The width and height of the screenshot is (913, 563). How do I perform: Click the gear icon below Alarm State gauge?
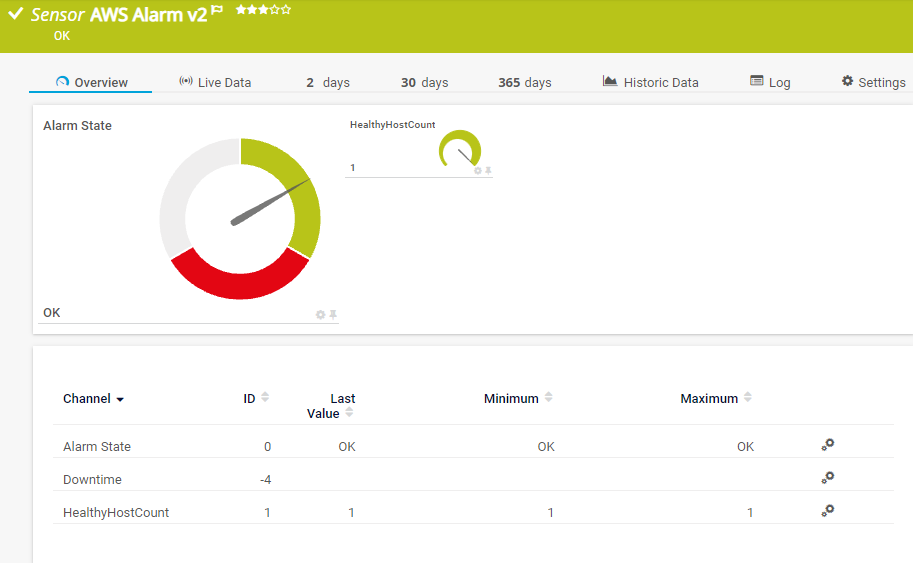tap(321, 314)
